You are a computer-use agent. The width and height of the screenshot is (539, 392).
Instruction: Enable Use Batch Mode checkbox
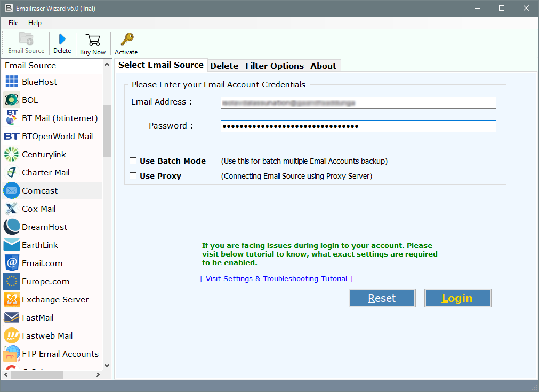133,161
